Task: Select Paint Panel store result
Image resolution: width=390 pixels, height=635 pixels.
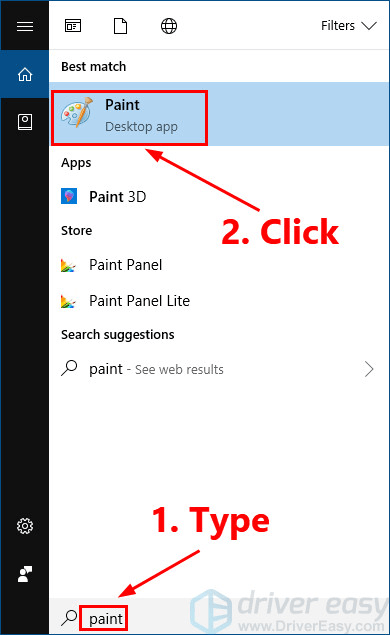Action: (x=219, y=265)
